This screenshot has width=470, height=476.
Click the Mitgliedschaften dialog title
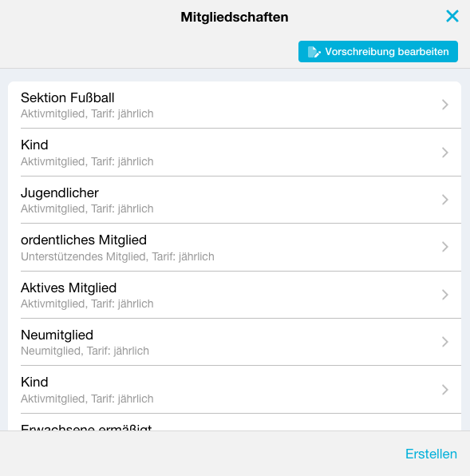click(x=235, y=17)
